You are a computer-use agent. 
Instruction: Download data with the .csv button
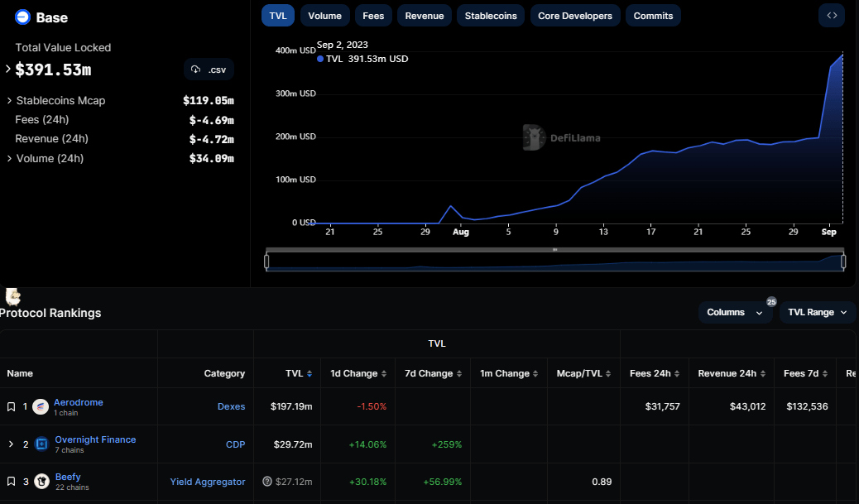pos(209,70)
